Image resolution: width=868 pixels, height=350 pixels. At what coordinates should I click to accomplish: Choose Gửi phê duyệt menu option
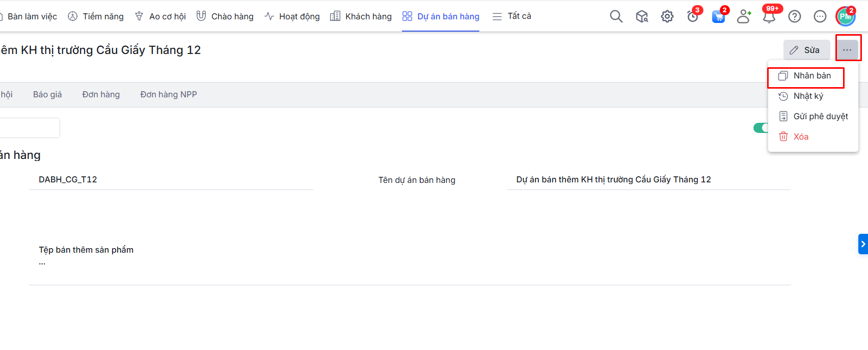click(820, 116)
